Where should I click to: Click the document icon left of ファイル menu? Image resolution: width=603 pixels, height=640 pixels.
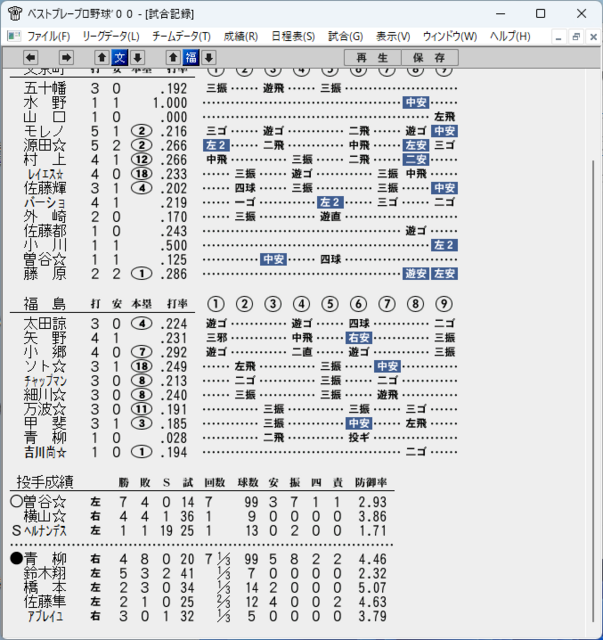14,36
